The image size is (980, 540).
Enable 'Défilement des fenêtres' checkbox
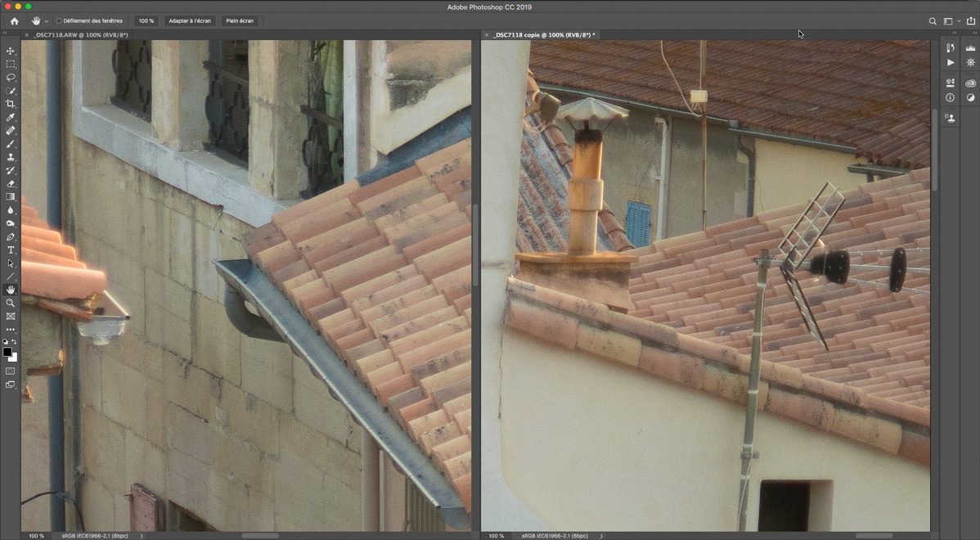tap(59, 20)
